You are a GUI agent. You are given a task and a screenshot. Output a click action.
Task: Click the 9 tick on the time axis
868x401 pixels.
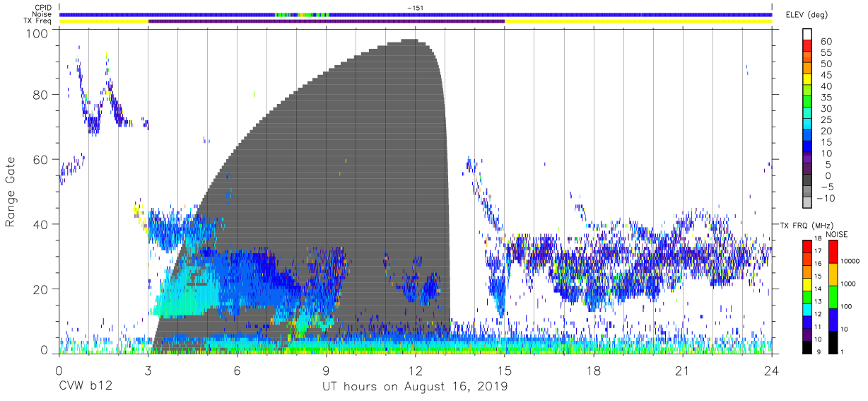tap(327, 371)
